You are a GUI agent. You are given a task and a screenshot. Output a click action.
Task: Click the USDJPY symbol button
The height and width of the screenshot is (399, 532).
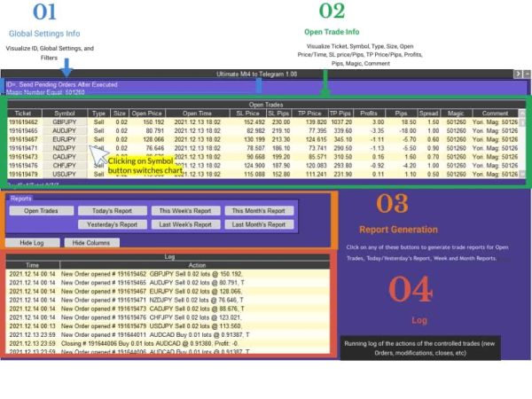(65, 174)
